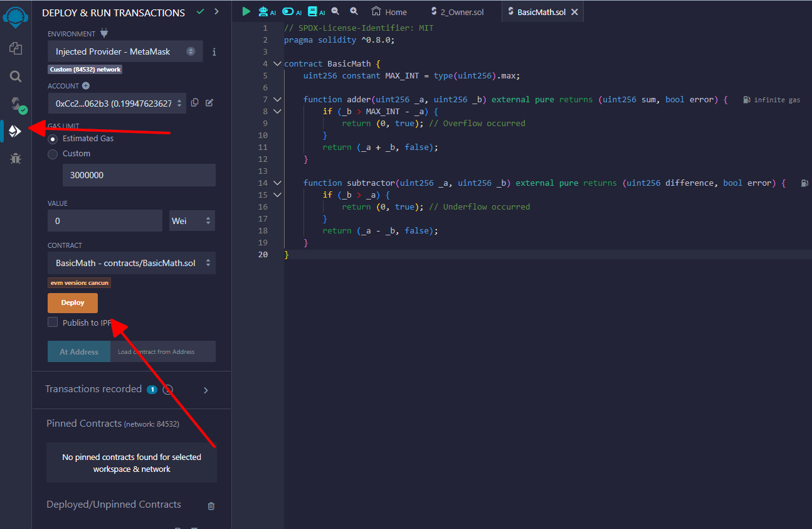
Task: Click the plus icon next to ACCOUNT
Action: click(85, 86)
